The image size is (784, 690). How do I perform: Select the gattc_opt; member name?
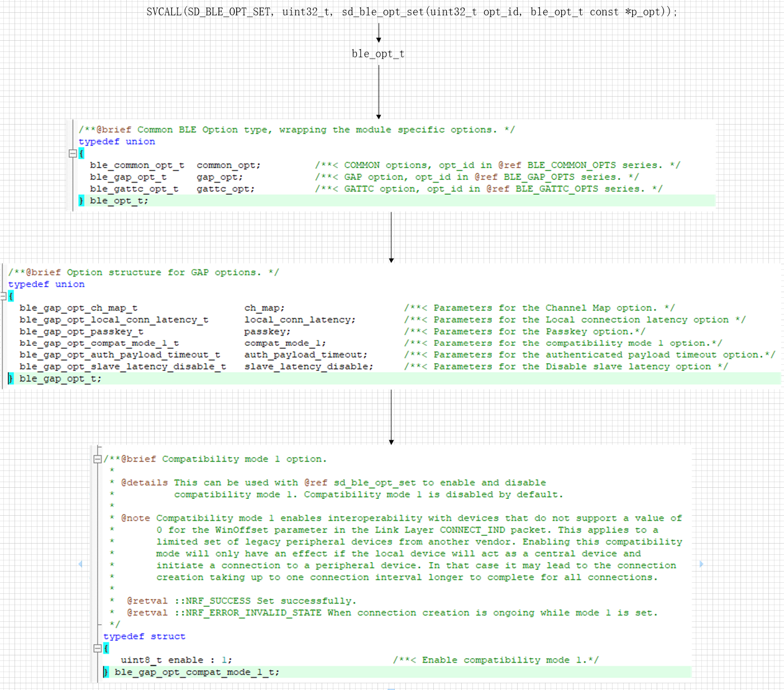(x=226, y=189)
